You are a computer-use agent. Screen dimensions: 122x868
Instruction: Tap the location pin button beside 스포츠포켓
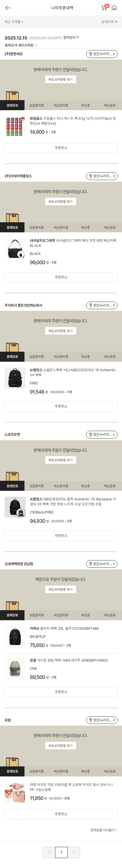pyautogui.click(x=102, y=435)
